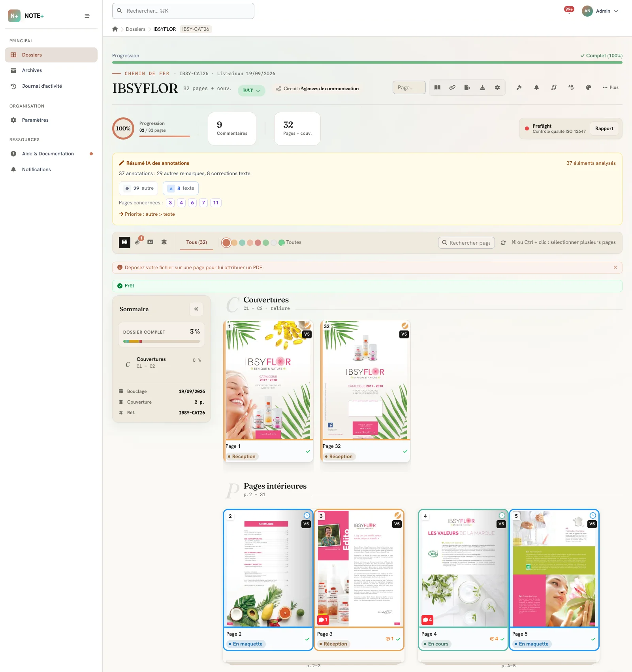632x672 pixels.
Task: Open chemin de fer settings gear icon
Action: click(x=497, y=87)
